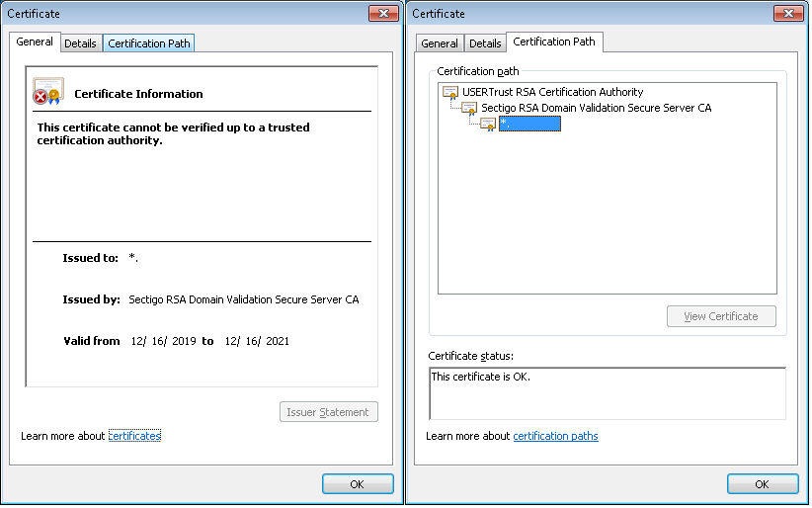Select Sectigo RSA Domain Validation Secure Server CA node
Screen dimensions: 812x508
[596, 108]
